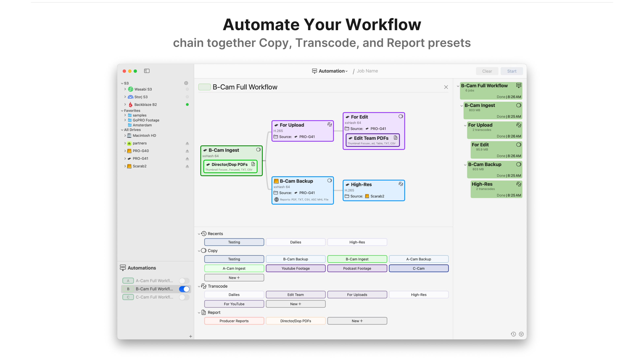The height and width of the screenshot is (362, 644).
Task: Click copy icon on B-Cam Ingest node
Action: pos(258,150)
